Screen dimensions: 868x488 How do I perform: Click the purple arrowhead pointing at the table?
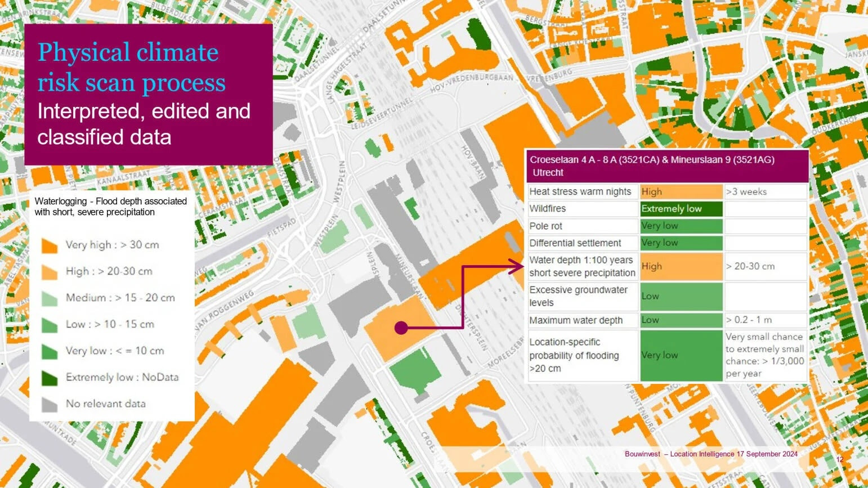pos(517,267)
